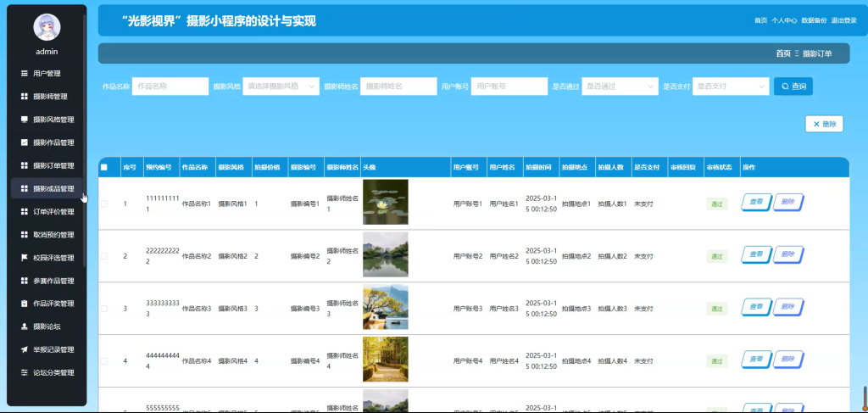
Task: Check the row 3 checkbox
Action: (104, 309)
